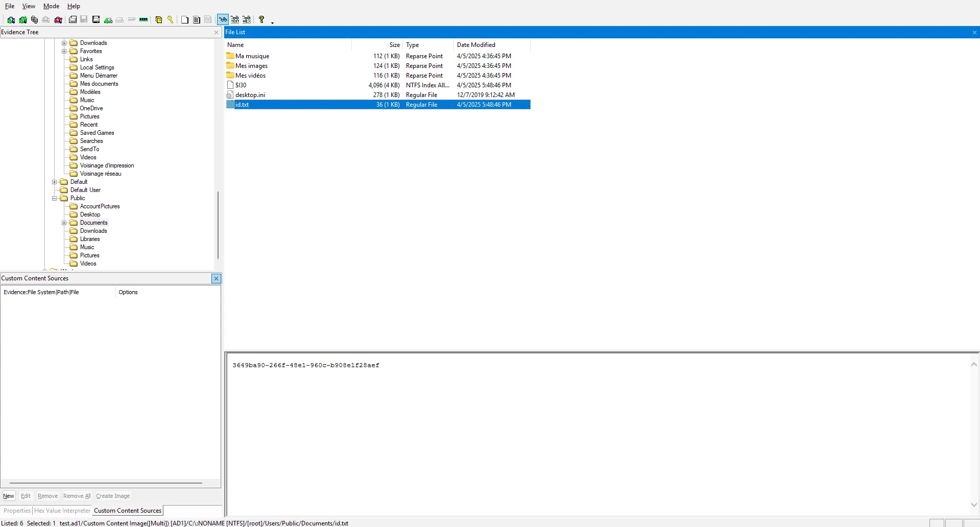The height and width of the screenshot is (527, 980).
Task: Click the Evidence Tree vertical scrollbar
Action: pyautogui.click(x=218, y=225)
